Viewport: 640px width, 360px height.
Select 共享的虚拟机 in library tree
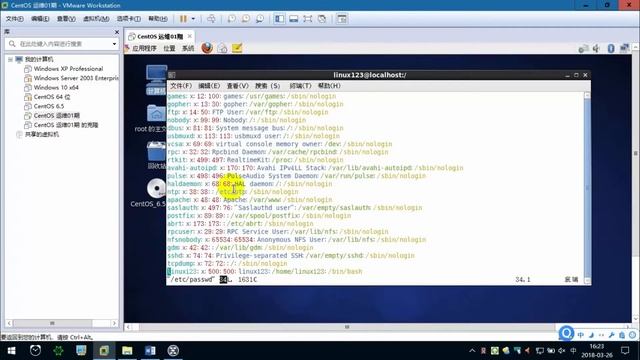42,134
